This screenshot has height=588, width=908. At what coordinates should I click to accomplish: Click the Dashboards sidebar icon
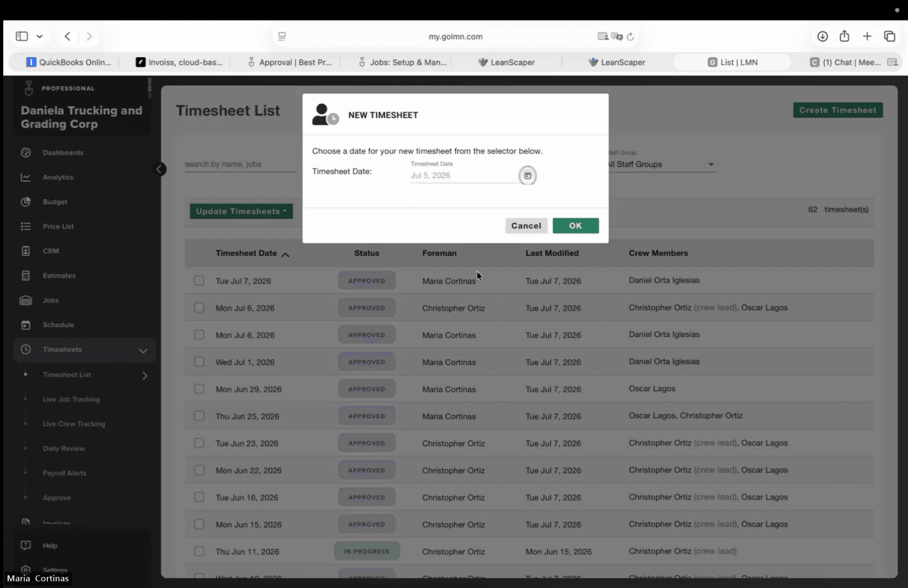pyautogui.click(x=26, y=152)
